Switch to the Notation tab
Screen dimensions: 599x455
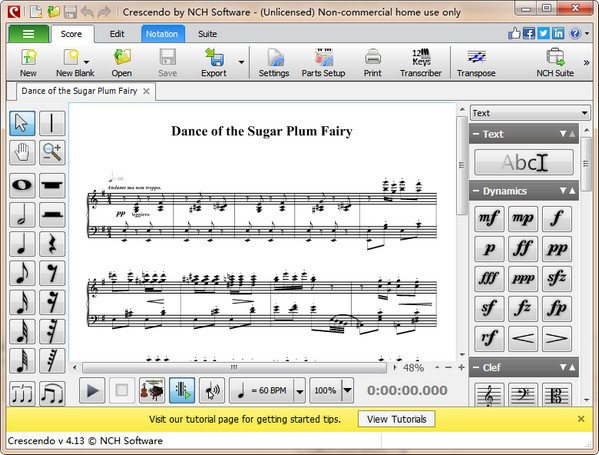[x=162, y=34]
